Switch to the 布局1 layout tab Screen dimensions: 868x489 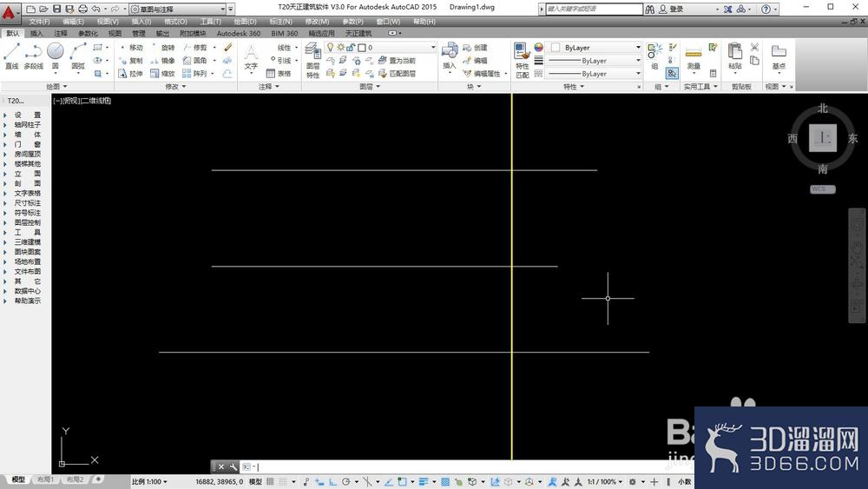(45, 479)
